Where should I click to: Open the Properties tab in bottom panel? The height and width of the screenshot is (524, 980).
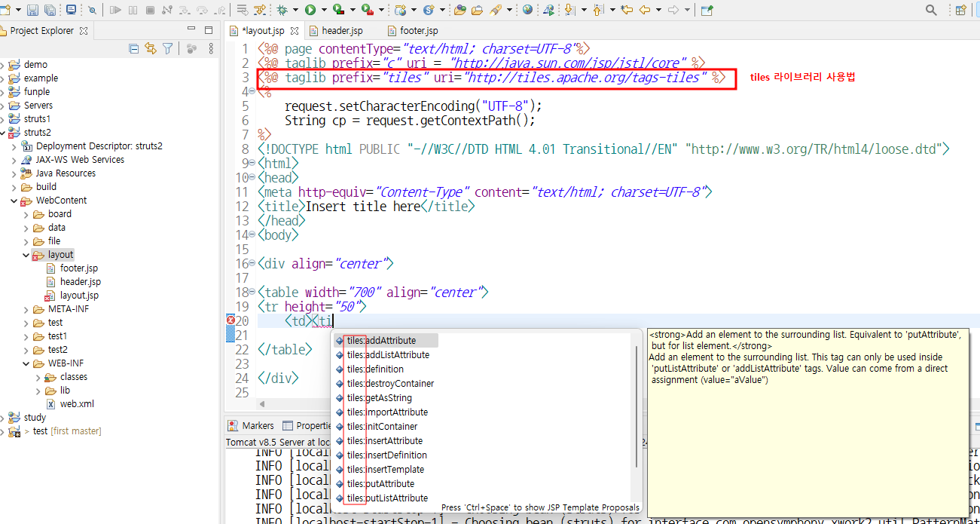click(x=308, y=426)
